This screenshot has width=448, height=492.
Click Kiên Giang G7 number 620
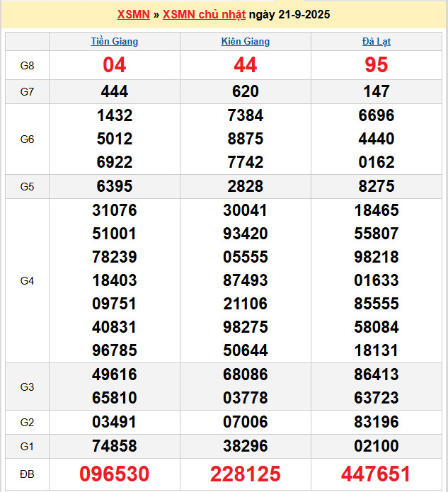point(246,91)
